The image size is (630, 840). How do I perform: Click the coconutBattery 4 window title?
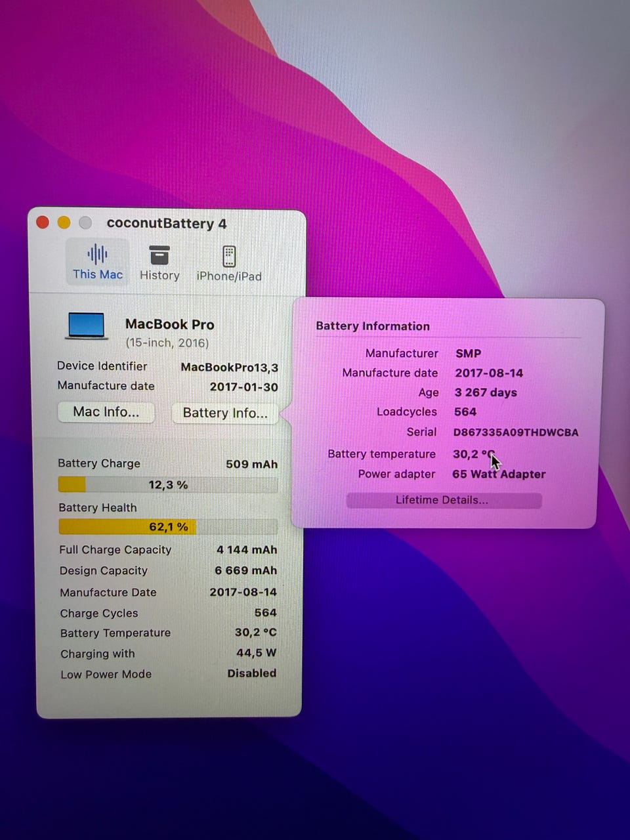pyautogui.click(x=167, y=223)
